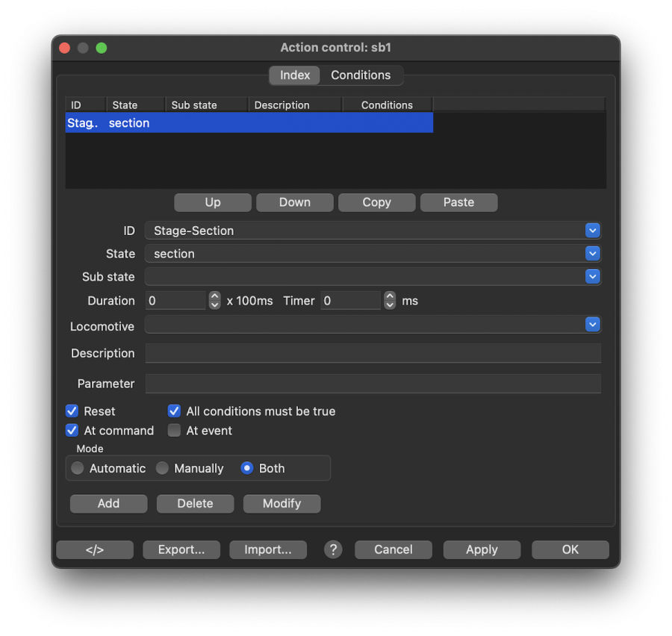
Task: Select the Manually mode radio button
Action: [x=162, y=469]
